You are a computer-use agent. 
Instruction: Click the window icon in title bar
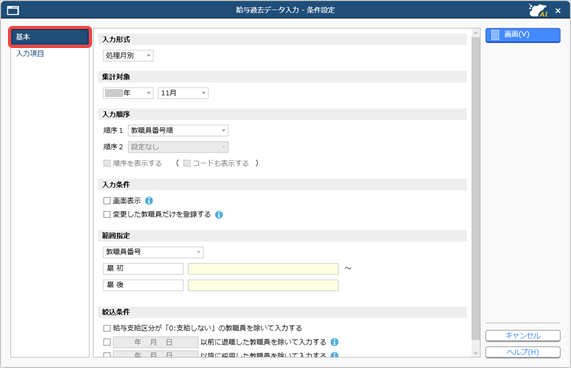point(13,11)
